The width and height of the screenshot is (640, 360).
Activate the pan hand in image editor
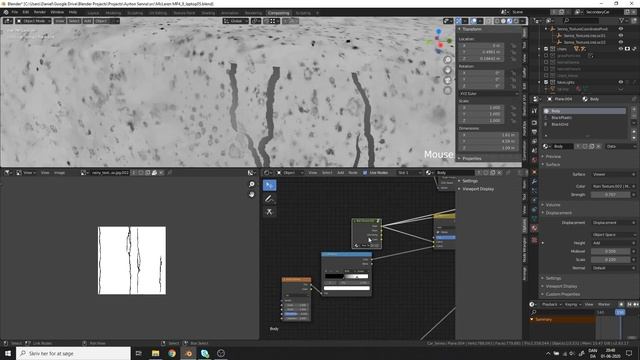tap(251, 195)
